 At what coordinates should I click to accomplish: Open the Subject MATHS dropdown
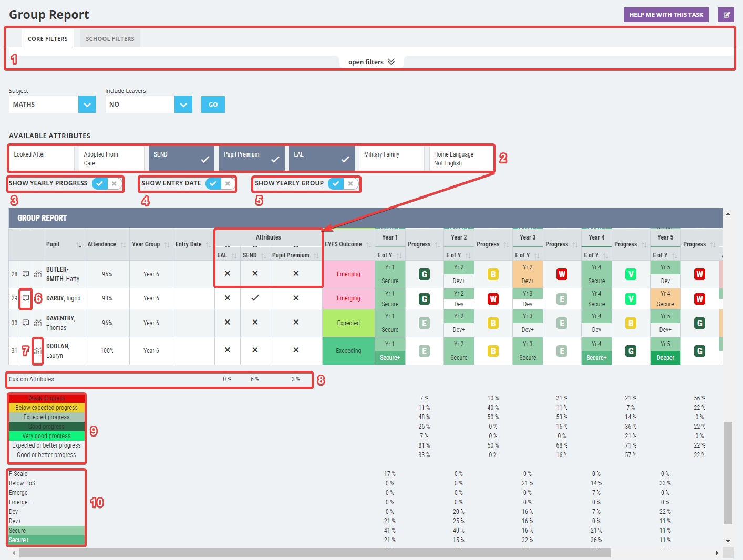[x=87, y=105]
